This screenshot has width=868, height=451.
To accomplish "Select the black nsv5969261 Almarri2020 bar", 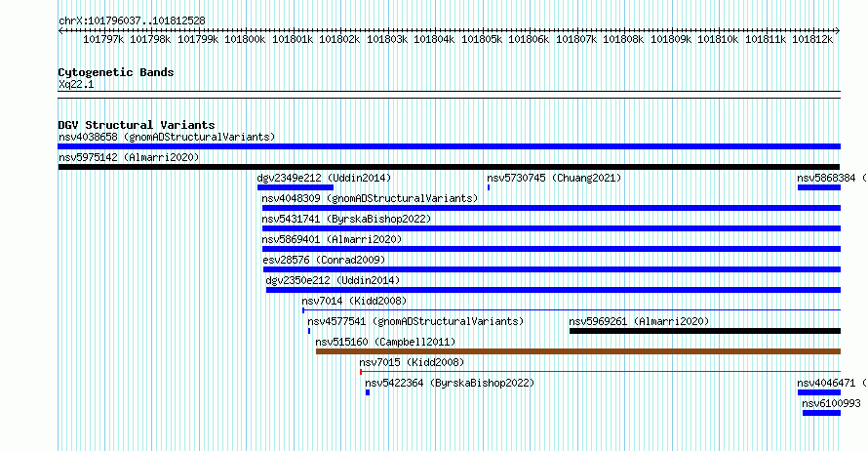I will 705,331.
